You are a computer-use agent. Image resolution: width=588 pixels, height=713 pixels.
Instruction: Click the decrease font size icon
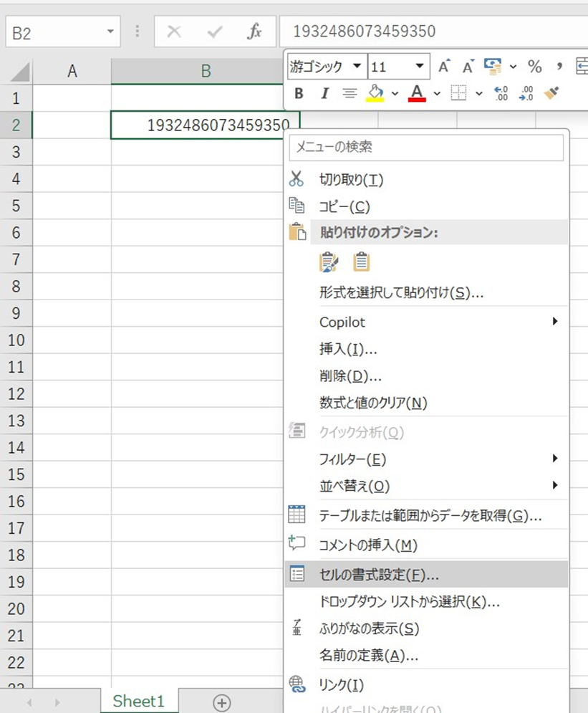468,67
